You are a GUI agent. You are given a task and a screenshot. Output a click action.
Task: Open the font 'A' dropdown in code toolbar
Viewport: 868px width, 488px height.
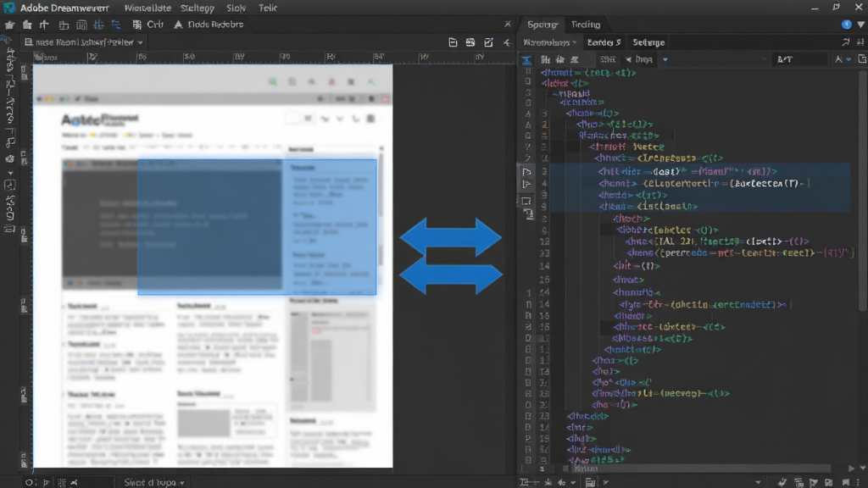[x=843, y=59]
